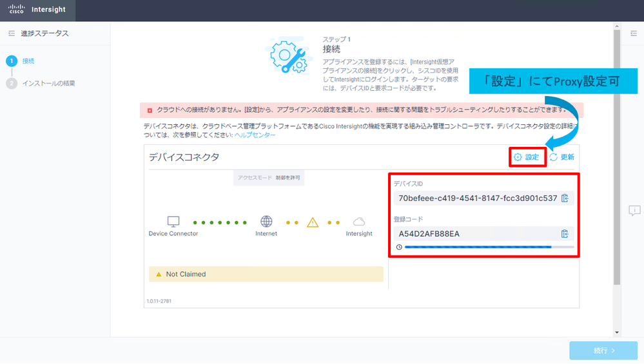Click the デバイスID label

click(x=408, y=184)
